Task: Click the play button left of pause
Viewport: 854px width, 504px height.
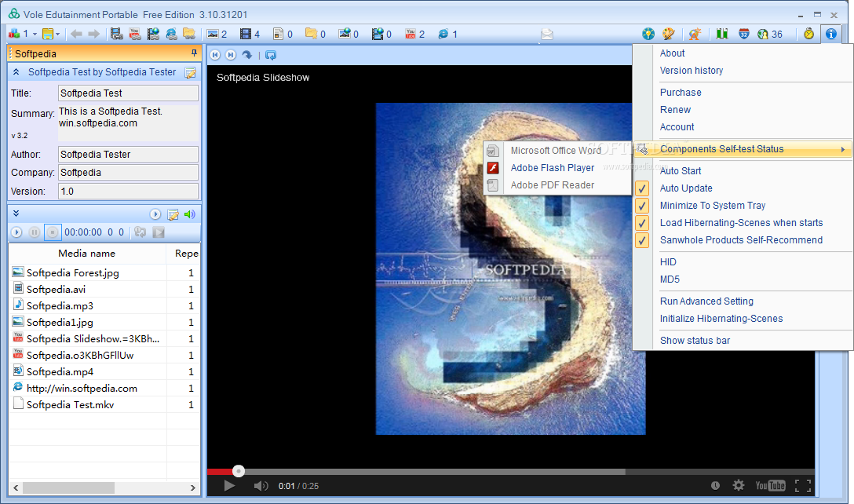Action: coord(16,232)
